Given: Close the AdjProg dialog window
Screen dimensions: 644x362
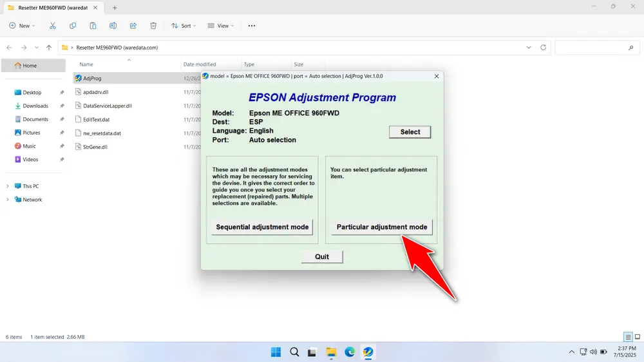Looking at the screenshot, I should pos(437,76).
